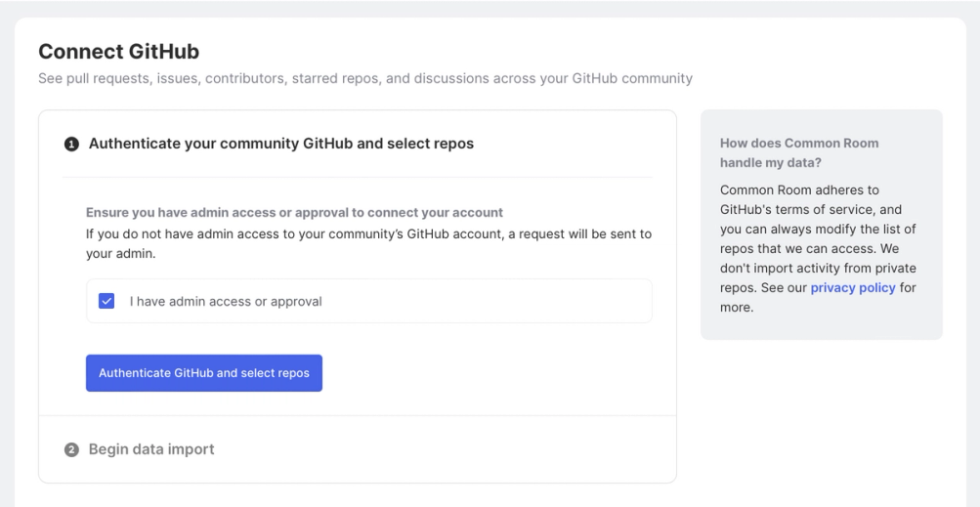
Task: Select the Authenticate your community GitHub step header
Action: pyautogui.click(x=281, y=144)
